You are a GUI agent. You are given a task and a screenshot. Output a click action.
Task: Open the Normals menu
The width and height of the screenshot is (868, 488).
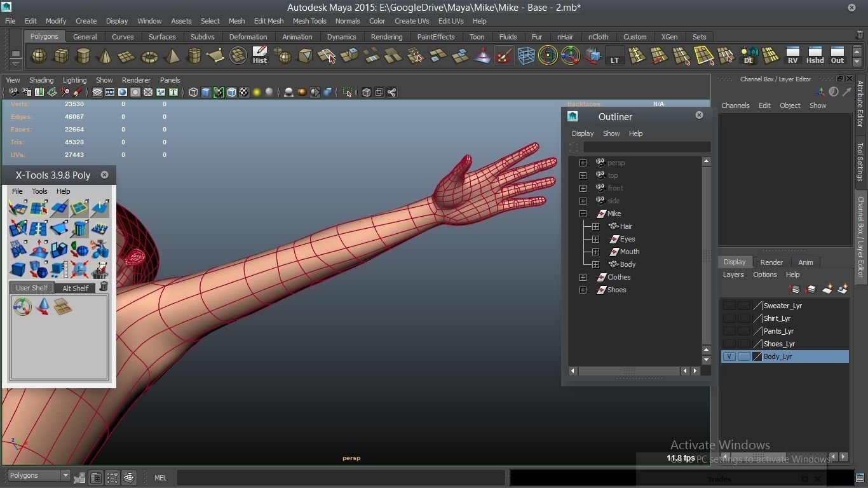pyautogui.click(x=348, y=21)
